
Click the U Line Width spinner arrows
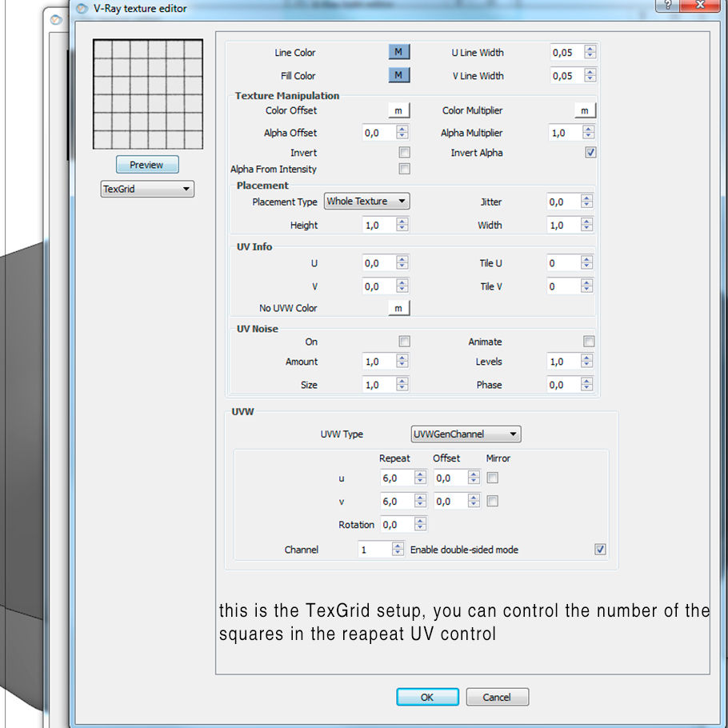(590, 52)
